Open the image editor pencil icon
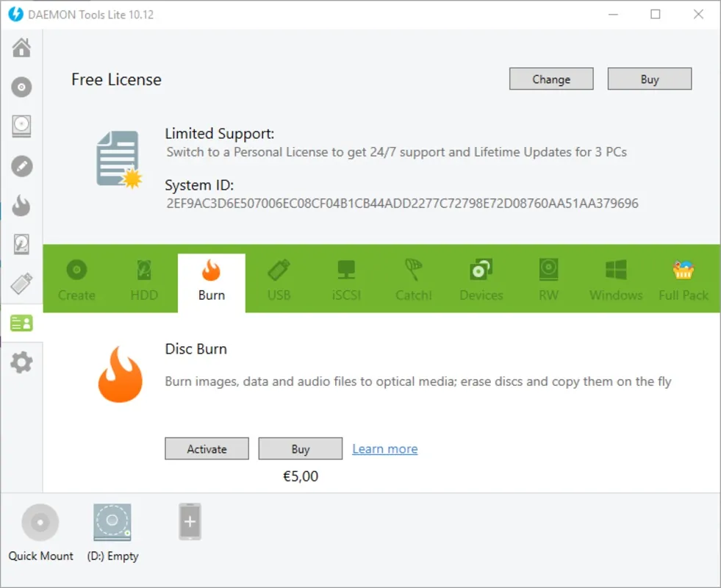Image resolution: width=721 pixels, height=588 pixels. pyautogui.click(x=21, y=166)
